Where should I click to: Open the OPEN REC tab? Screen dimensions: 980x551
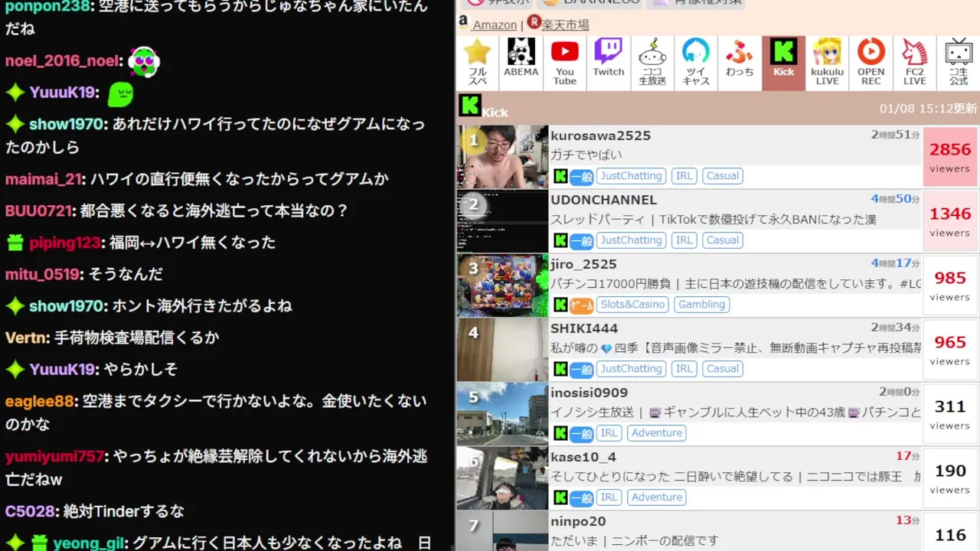(x=871, y=63)
